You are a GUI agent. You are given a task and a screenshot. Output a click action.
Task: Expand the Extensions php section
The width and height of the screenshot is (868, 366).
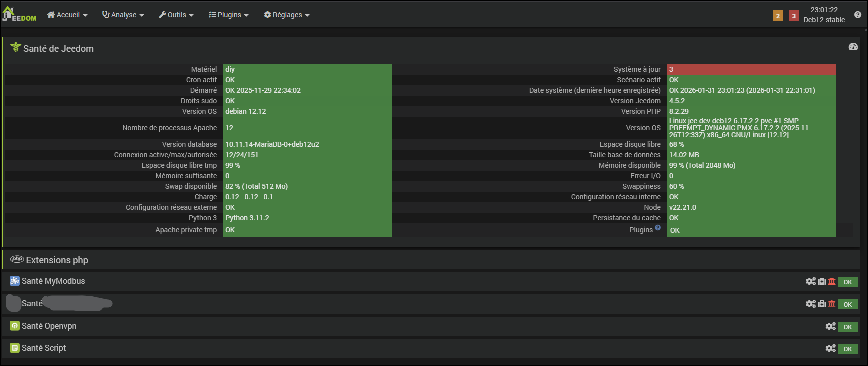pos(57,260)
